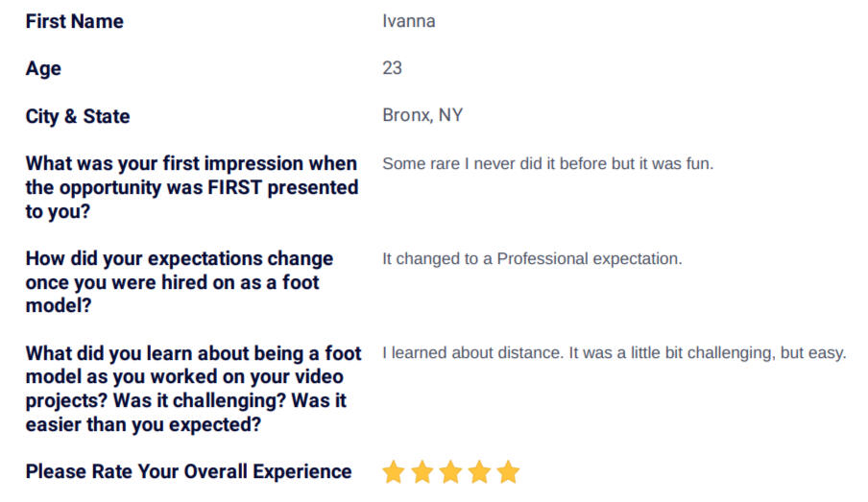Click the word FIRST in the question
Screen dimensions: 868x502
(234, 187)
